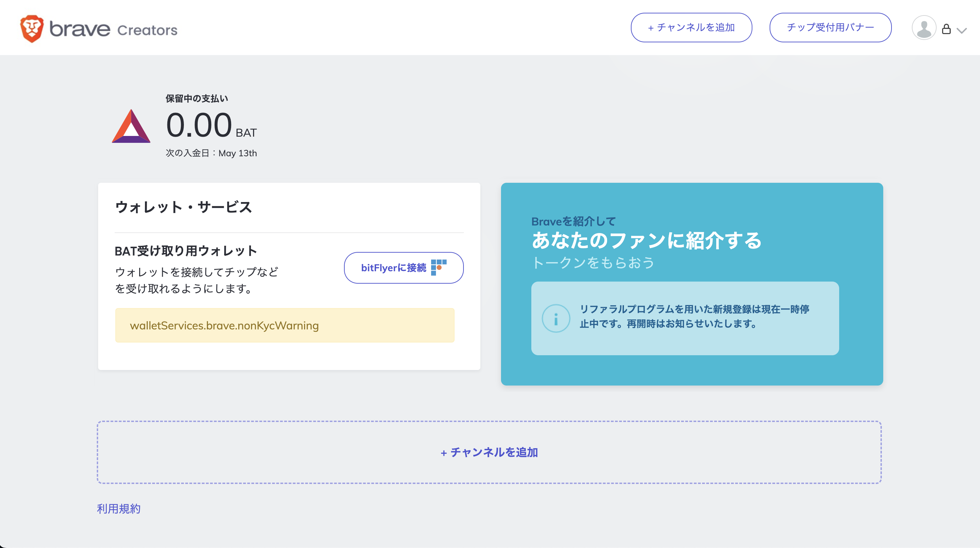This screenshot has height=548, width=980.
Task: Click the header '+ チャンネルを追加' button
Action: pyautogui.click(x=691, y=28)
